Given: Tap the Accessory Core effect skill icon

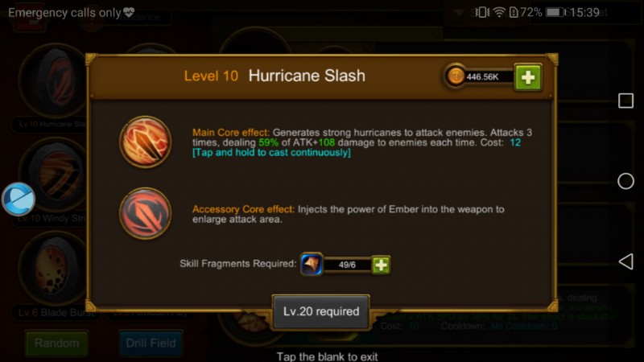Looking at the screenshot, I should 146,213.
